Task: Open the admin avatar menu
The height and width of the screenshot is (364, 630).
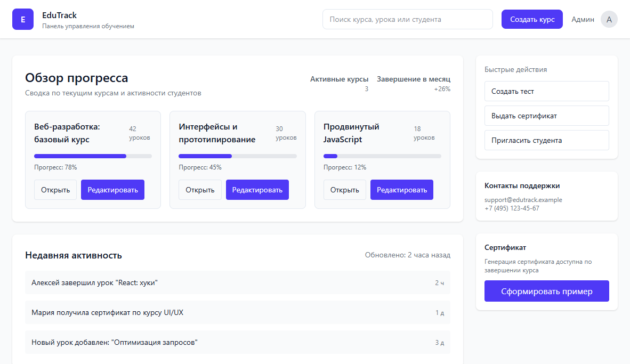Action: (x=609, y=19)
